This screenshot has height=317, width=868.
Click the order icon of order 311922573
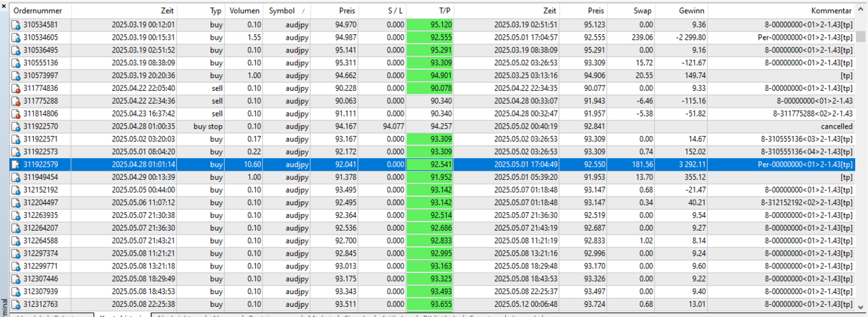click(16, 151)
